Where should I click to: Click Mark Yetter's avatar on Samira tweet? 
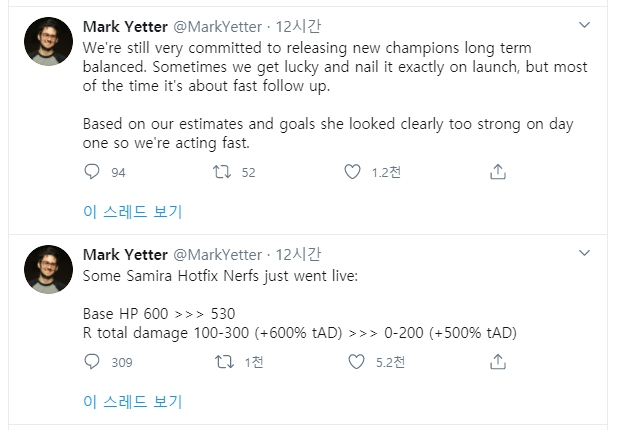(48, 269)
